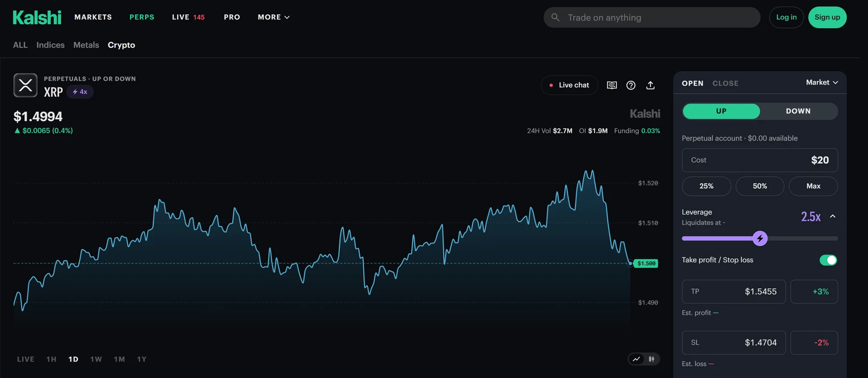Select the Metals category tab
The width and height of the screenshot is (868, 378).
[86, 45]
